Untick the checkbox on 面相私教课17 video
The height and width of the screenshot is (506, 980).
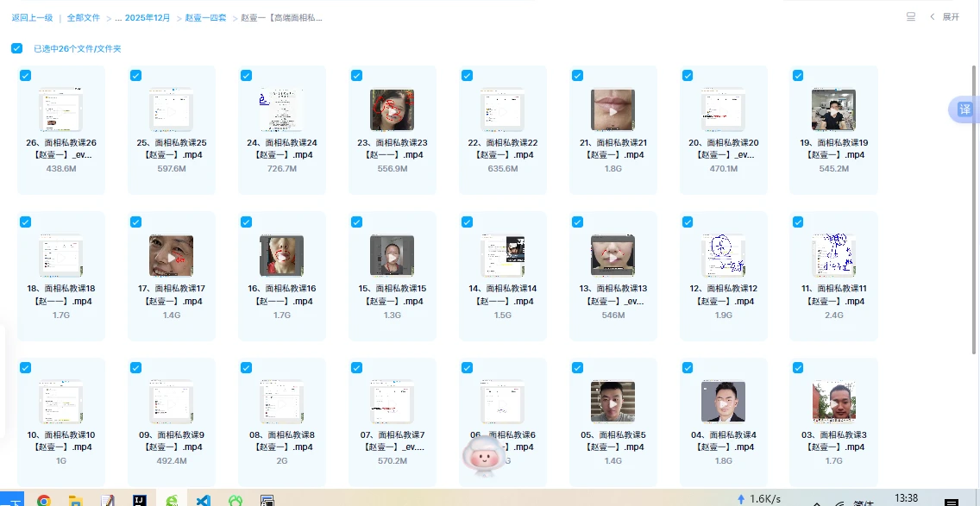pyautogui.click(x=135, y=222)
